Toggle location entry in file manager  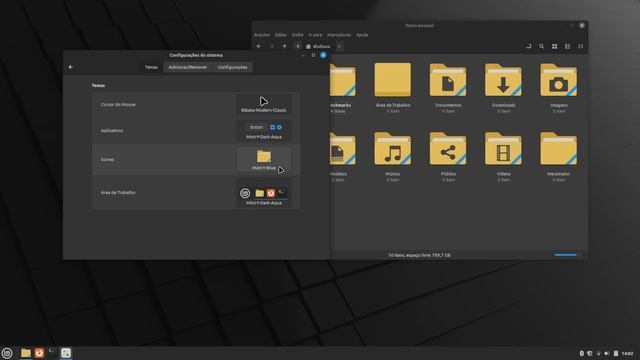[529, 47]
